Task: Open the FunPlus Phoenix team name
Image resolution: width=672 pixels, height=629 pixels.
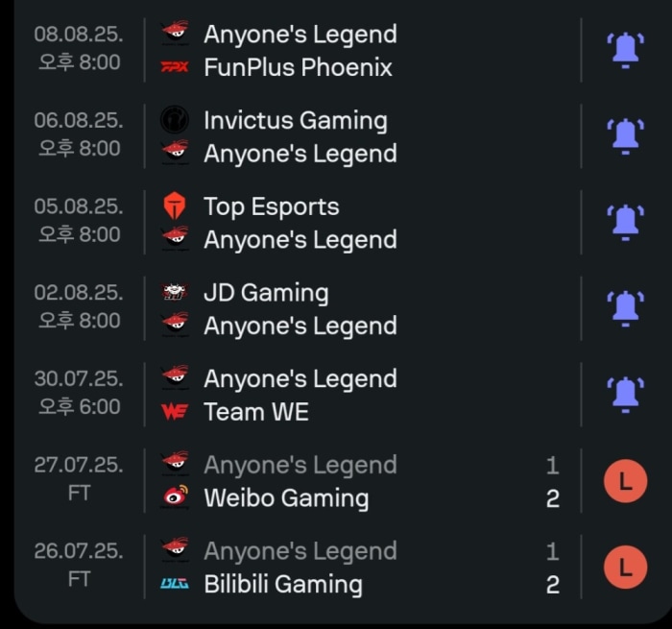Action: [298, 67]
